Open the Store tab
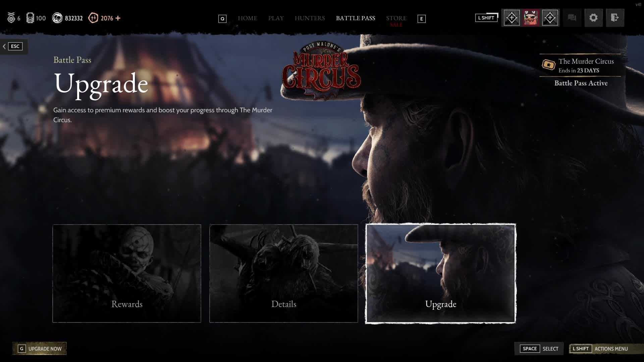This screenshot has width=644, height=362. click(x=396, y=18)
